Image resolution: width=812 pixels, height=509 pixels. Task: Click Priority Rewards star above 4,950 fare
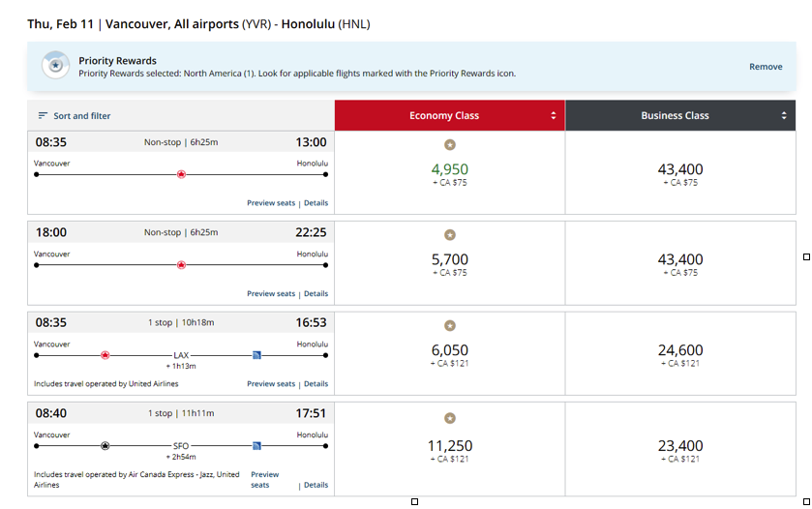click(x=450, y=145)
